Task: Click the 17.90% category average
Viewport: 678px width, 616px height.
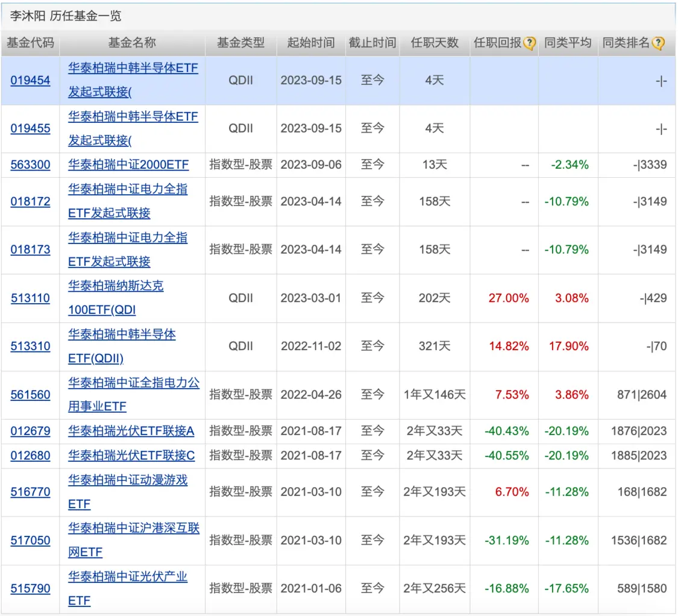Action: click(x=568, y=346)
